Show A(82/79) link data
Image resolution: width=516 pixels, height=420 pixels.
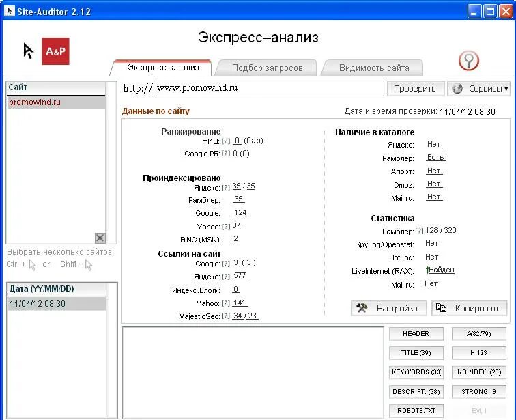coord(479,334)
